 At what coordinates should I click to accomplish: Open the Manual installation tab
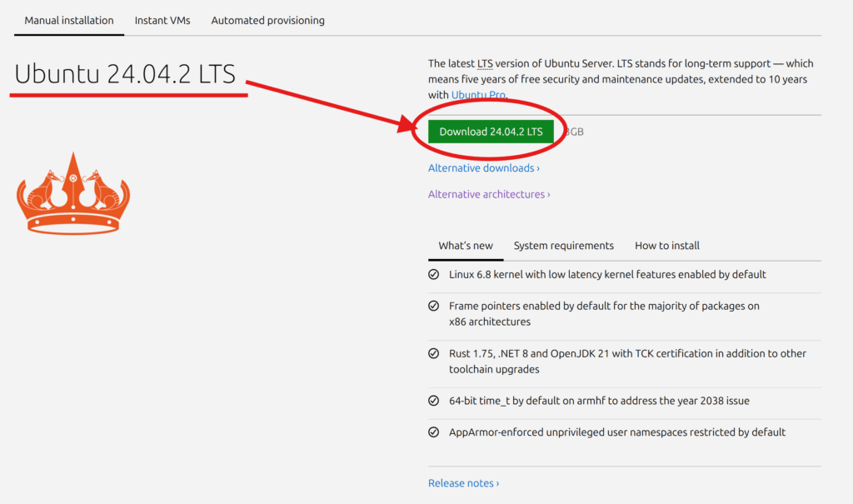(69, 21)
